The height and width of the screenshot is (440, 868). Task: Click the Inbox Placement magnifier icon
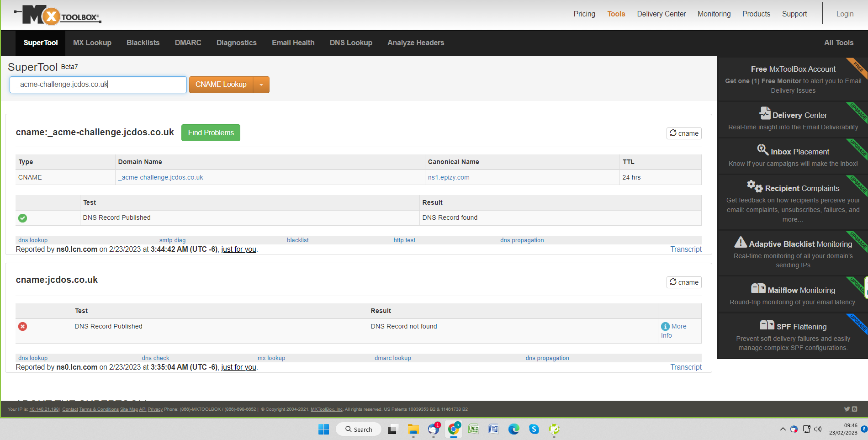[x=762, y=149]
